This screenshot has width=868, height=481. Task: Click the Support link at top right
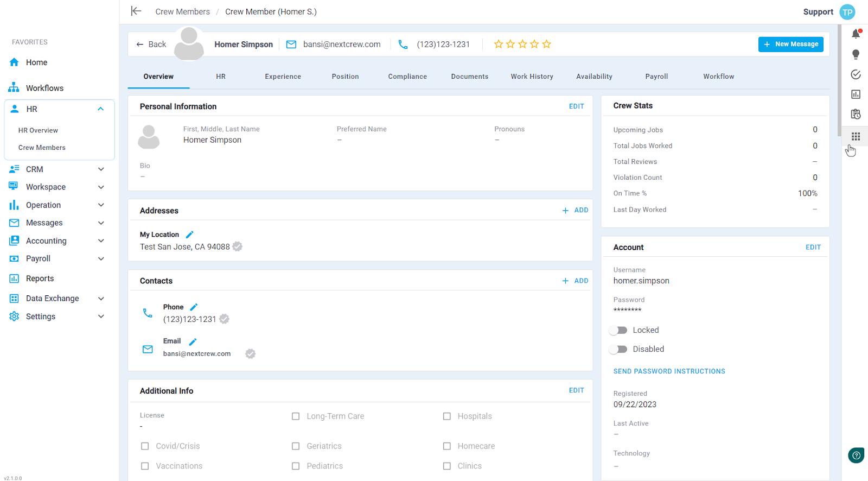[818, 12]
